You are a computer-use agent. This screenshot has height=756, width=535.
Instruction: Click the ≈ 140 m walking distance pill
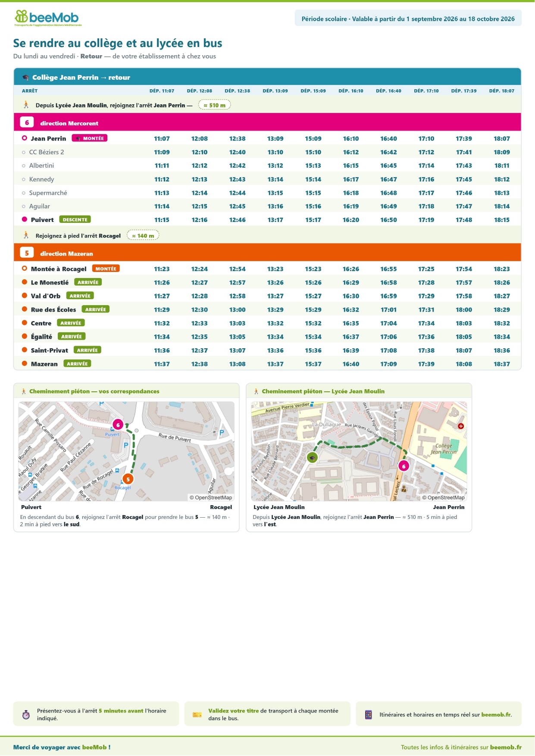143,236
